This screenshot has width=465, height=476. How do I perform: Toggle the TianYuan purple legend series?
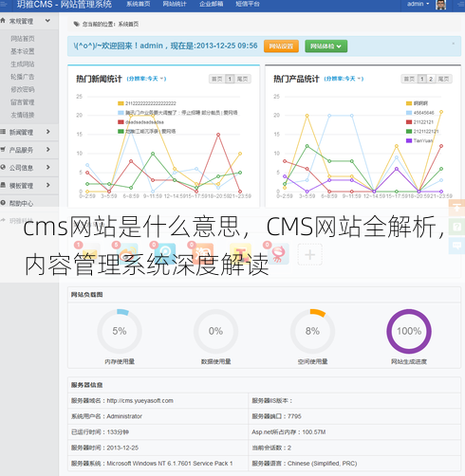pos(419,140)
